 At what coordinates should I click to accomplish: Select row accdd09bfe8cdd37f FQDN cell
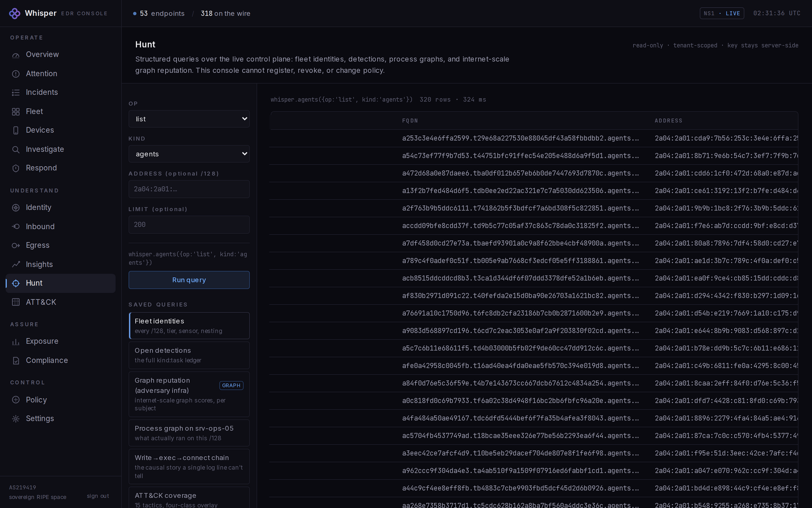pos(520,226)
